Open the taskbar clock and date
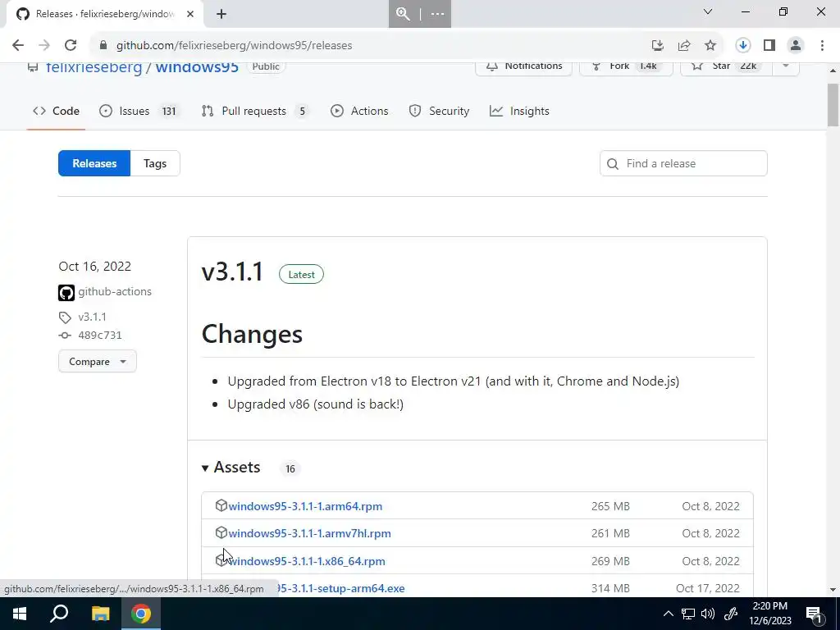 (769, 614)
